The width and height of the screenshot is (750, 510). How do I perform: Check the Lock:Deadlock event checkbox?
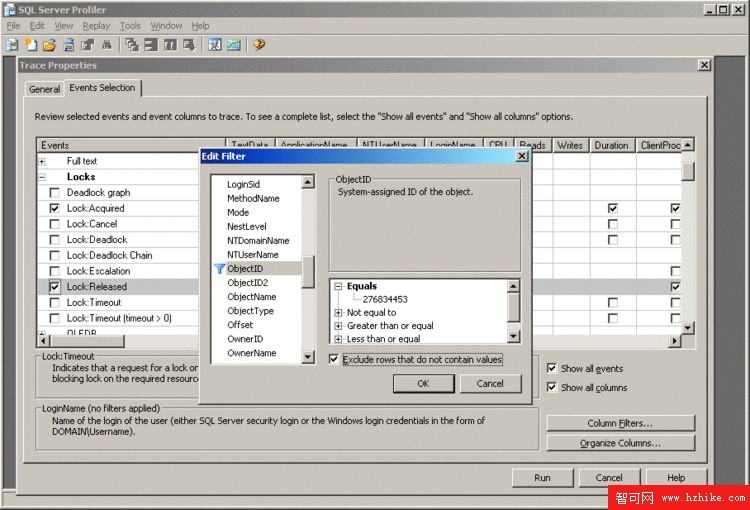[55, 240]
